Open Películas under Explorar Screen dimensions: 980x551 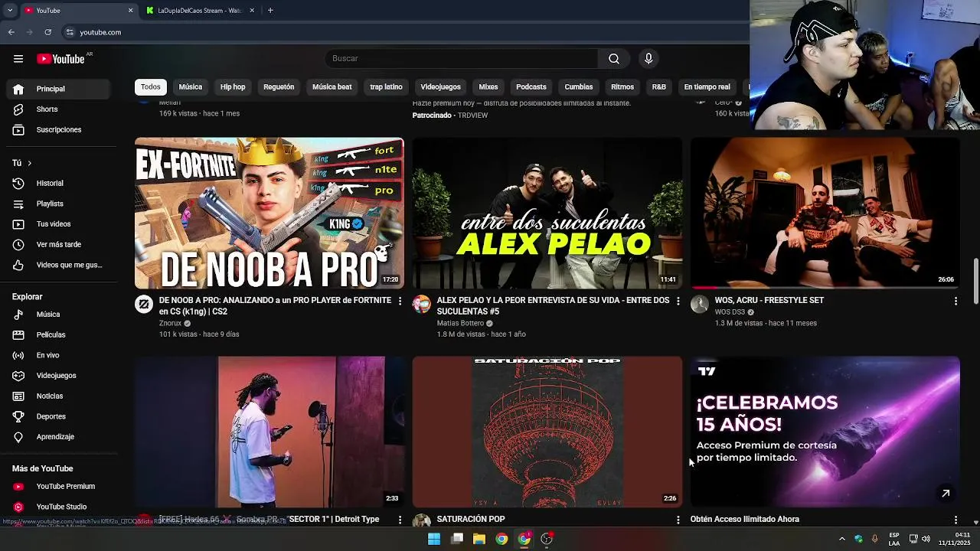[60, 335]
